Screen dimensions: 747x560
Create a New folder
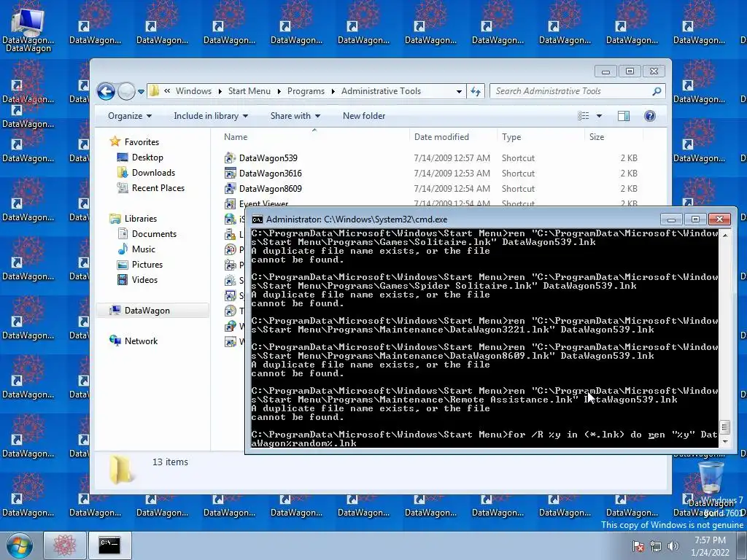click(x=364, y=116)
